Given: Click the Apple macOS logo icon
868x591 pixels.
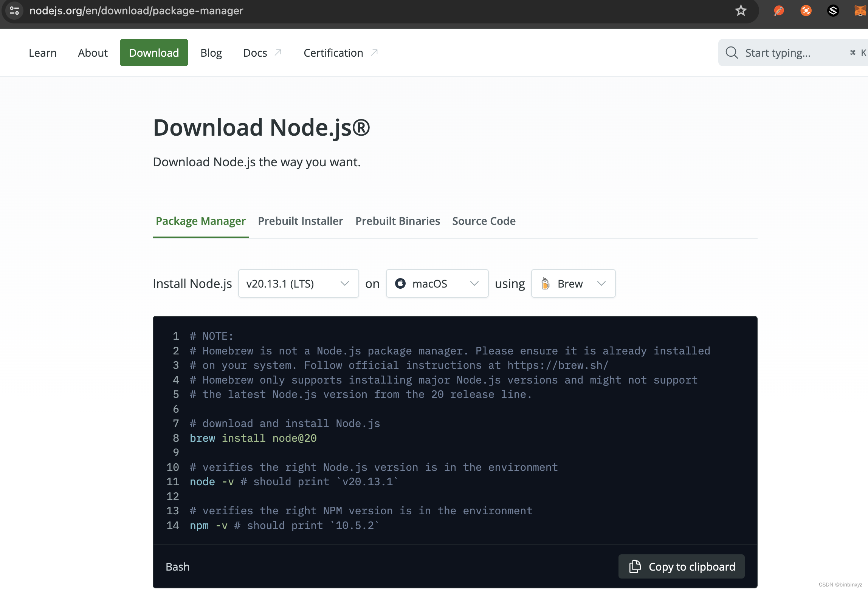Looking at the screenshot, I should [x=400, y=283].
